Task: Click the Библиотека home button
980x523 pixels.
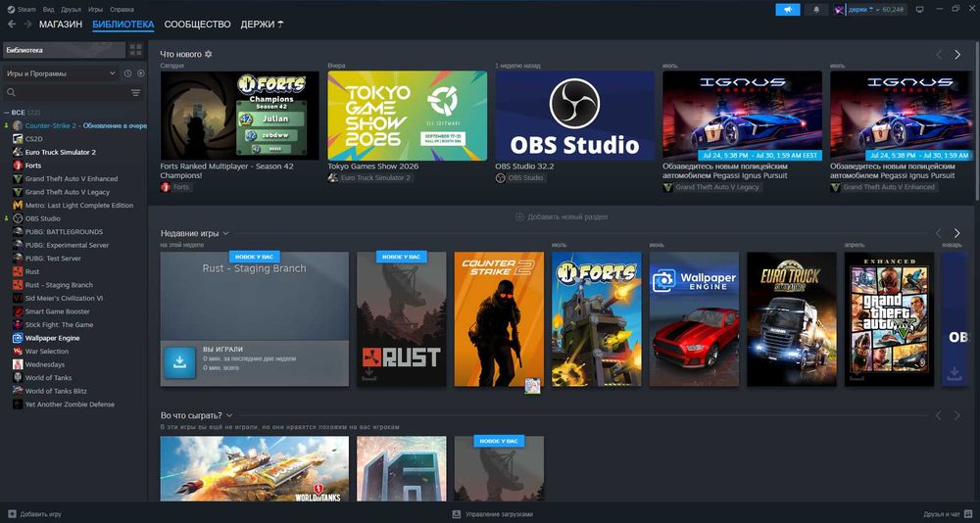Action: [x=64, y=50]
